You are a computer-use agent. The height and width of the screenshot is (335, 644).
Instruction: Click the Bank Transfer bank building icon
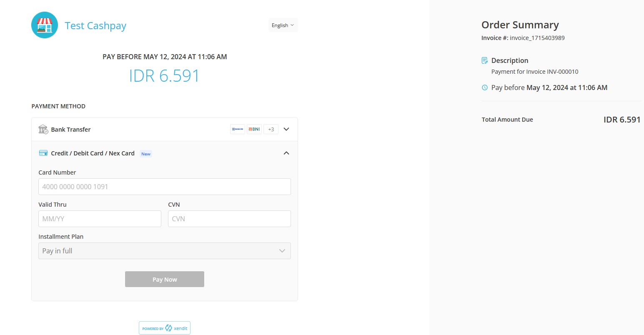(x=43, y=129)
